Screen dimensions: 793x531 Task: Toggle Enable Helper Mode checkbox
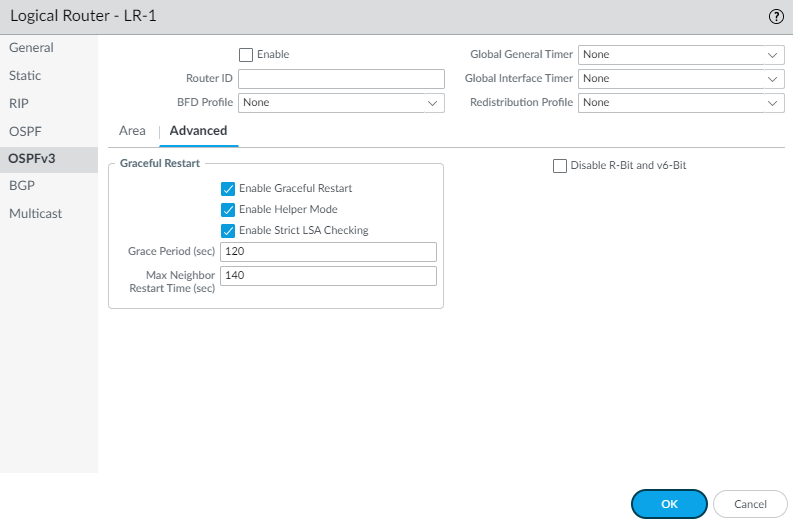[x=228, y=209]
